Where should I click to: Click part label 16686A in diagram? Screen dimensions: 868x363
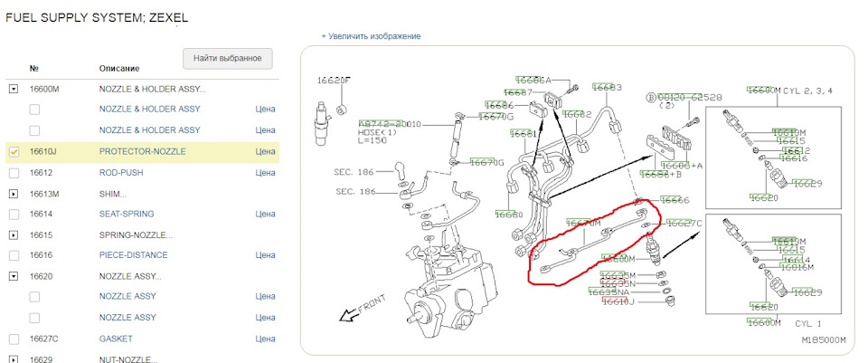pos(533,81)
